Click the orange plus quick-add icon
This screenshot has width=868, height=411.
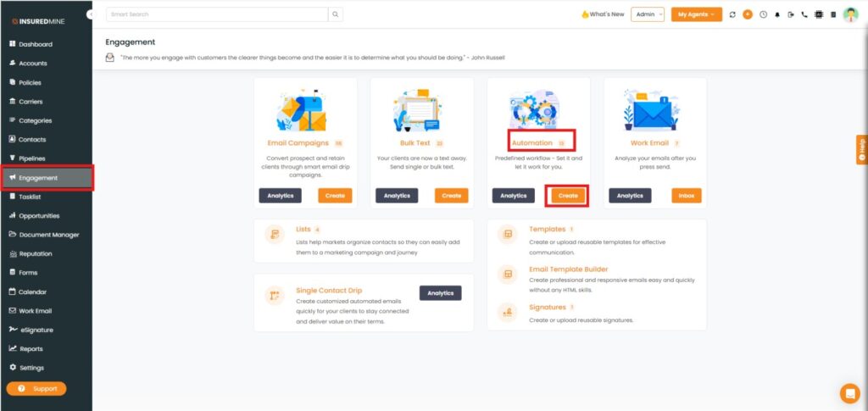click(x=747, y=14)
